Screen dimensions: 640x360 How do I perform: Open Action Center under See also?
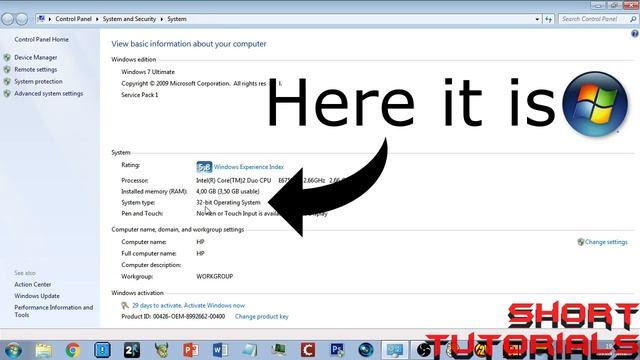click(x=33, y=284)
